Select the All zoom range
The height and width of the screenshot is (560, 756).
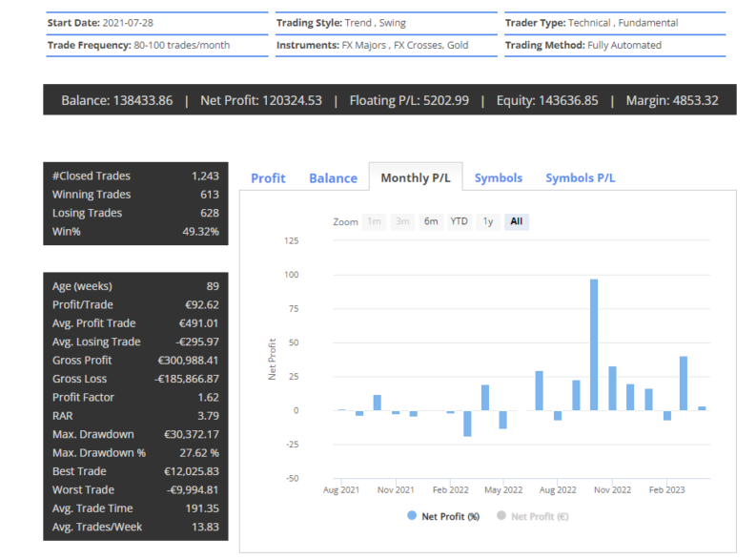tap(516, 221)
